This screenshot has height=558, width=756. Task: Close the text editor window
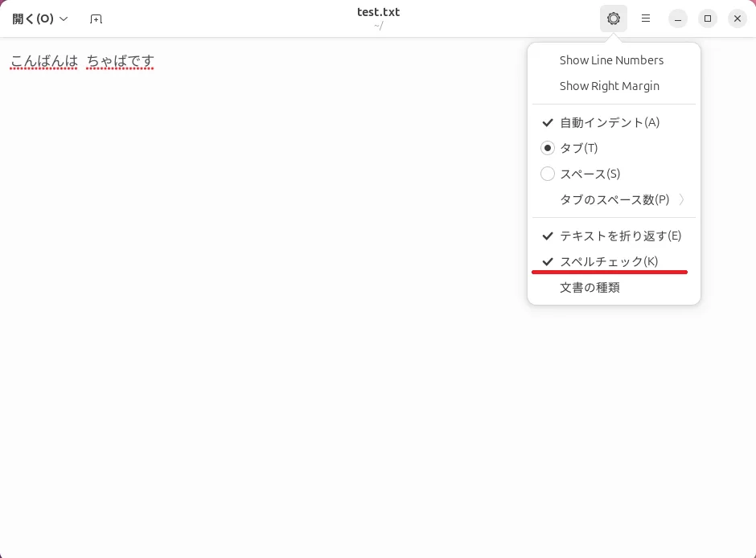738,18
